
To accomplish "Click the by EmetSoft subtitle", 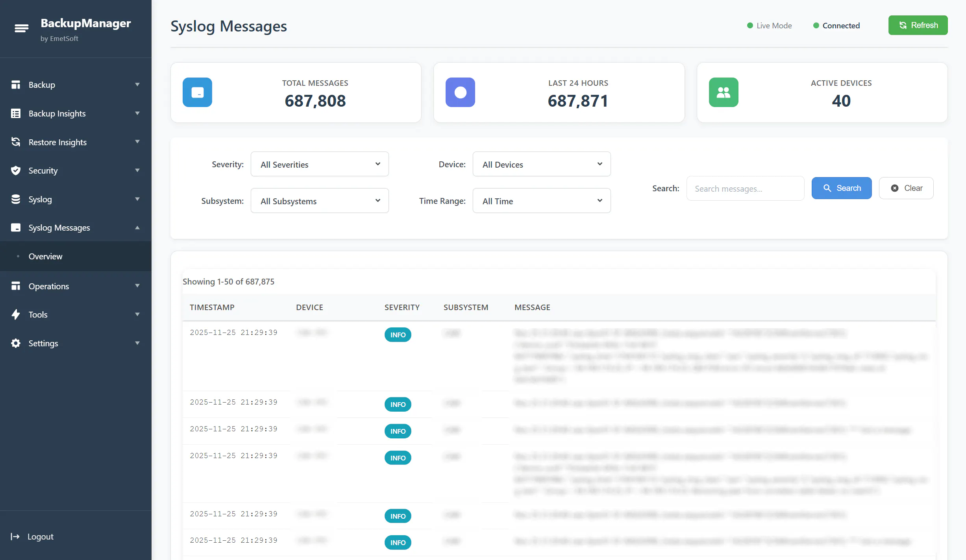I will pyautogui.click(x=59, y=39).
